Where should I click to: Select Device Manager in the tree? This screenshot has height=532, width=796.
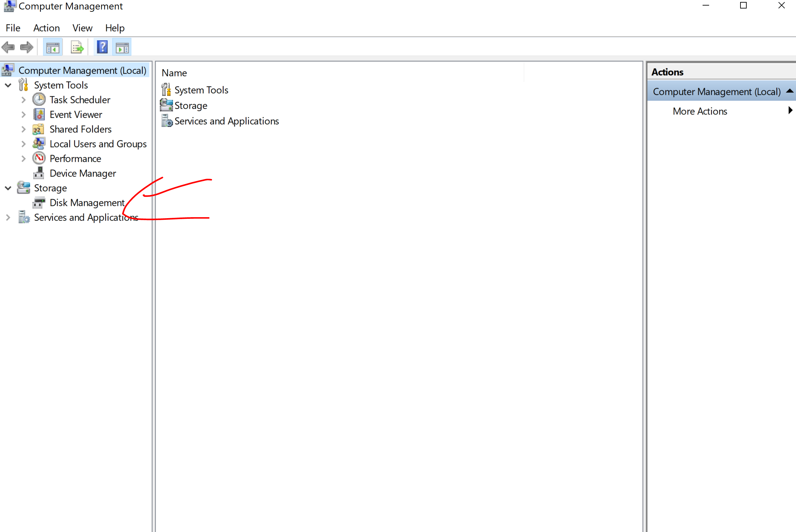pyautogui.click(x=82, y=173)
